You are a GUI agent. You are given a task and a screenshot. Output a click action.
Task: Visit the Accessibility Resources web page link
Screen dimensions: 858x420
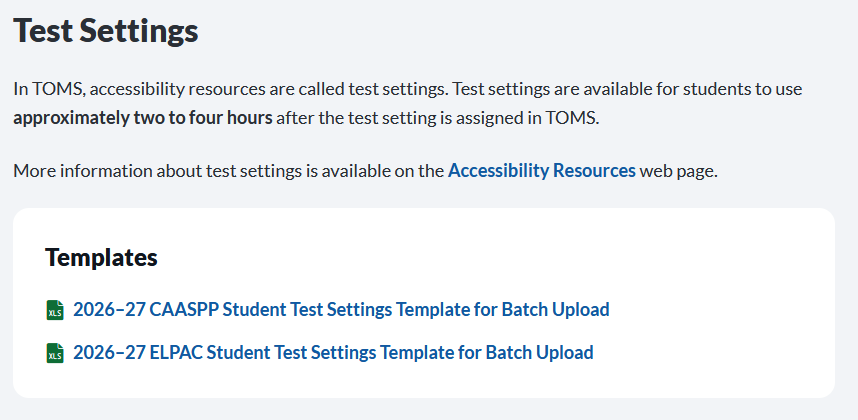pyautogui.click(x=542, y=171)
